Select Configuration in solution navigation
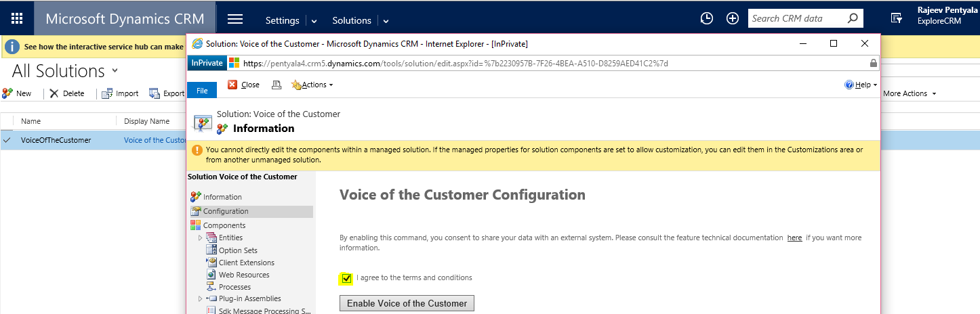This screenshot has height=314, width=980. pyautogui.click(x=225, y=211)
